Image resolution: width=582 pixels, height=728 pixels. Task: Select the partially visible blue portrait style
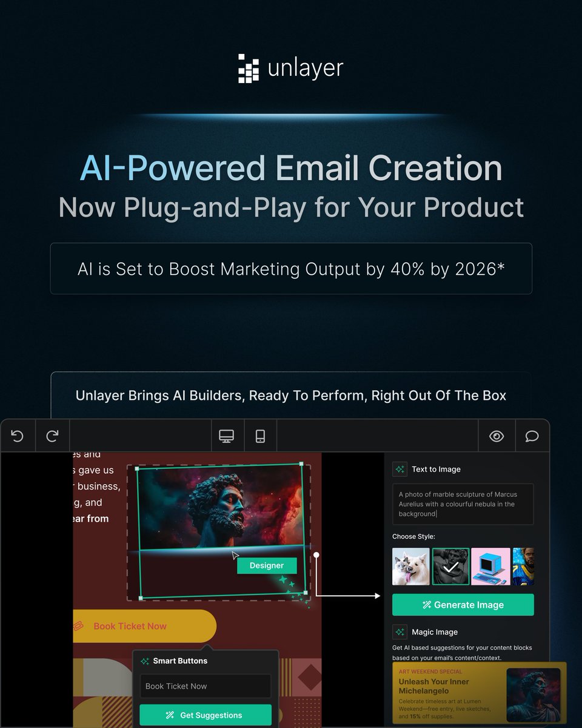tap(523, 567)
